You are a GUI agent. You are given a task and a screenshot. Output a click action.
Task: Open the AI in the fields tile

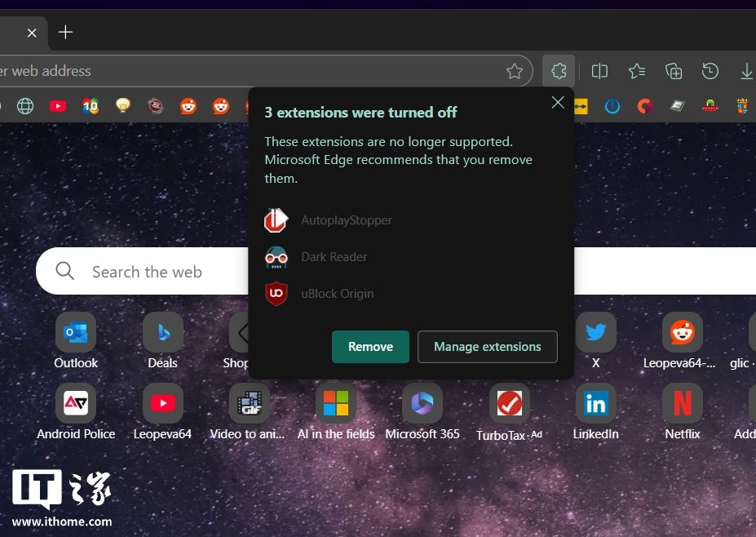335,412
